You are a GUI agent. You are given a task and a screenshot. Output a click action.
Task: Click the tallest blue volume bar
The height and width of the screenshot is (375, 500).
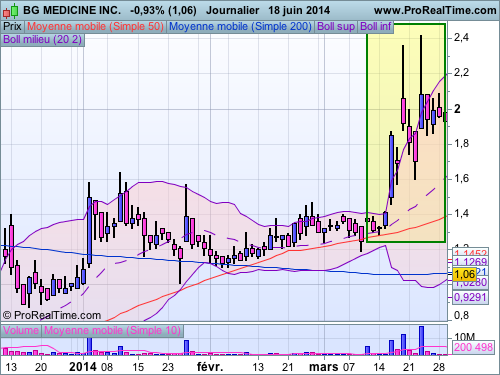click(x=421, y=341)
